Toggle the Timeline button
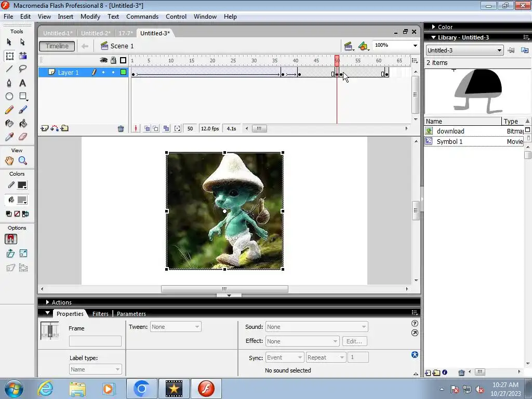Screen dimensions: 532x399 coord(57,46)
